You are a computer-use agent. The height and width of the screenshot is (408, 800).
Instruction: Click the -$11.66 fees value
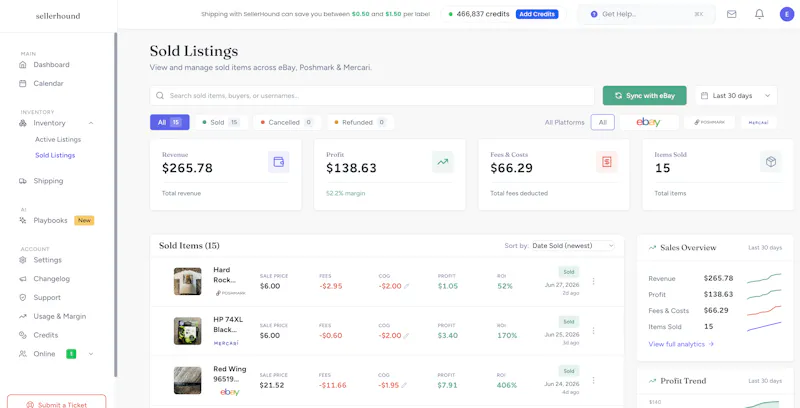(333, 385)
